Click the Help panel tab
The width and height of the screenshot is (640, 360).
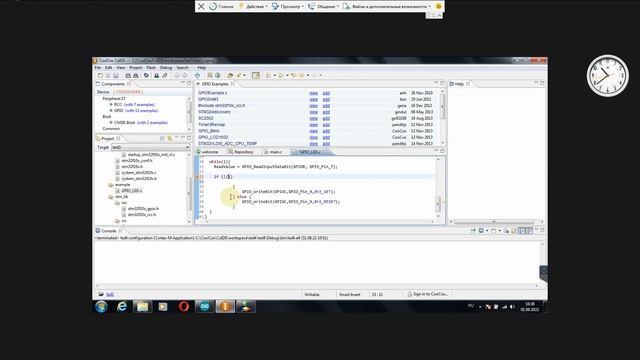coord(460,84)
